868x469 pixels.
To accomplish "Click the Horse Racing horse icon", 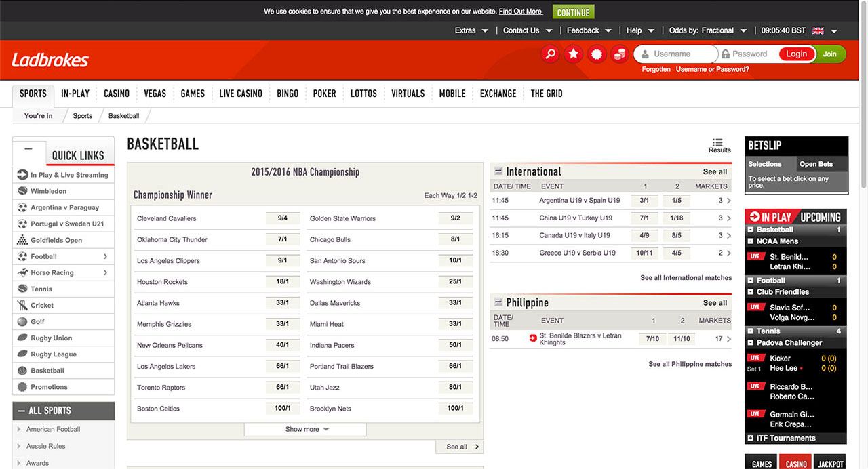I will [22, 272].
